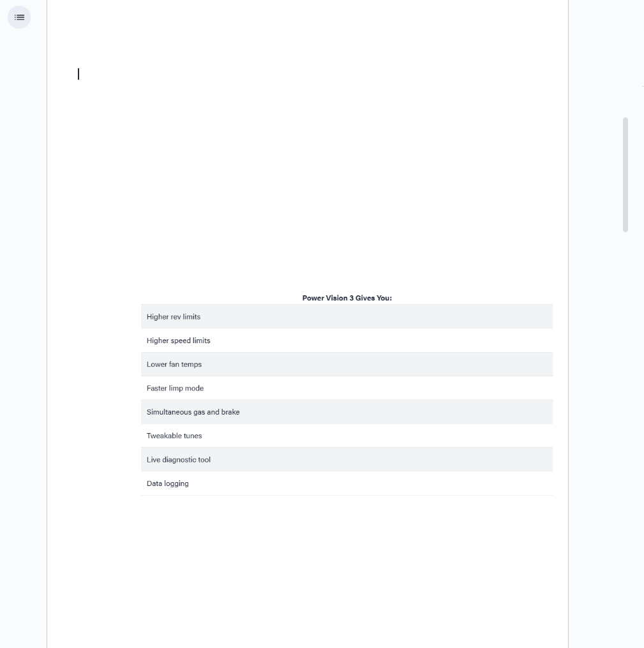Place cursor in "Live diagnostic tool" row
Viewport: 644px width, 648px height.
coord(178,460)
